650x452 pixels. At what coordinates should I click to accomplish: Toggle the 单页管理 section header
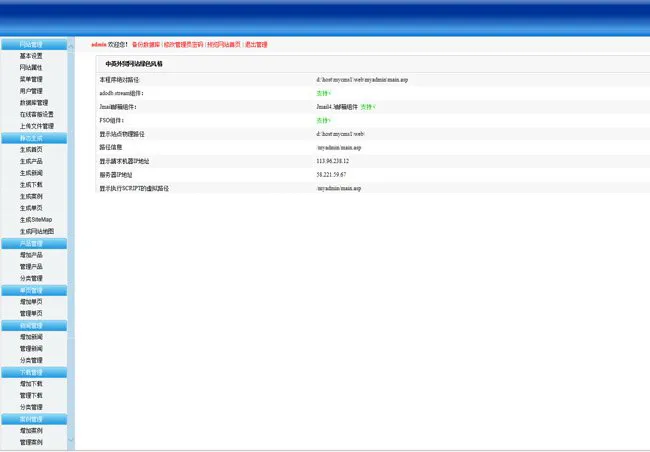tap(34, 290)
